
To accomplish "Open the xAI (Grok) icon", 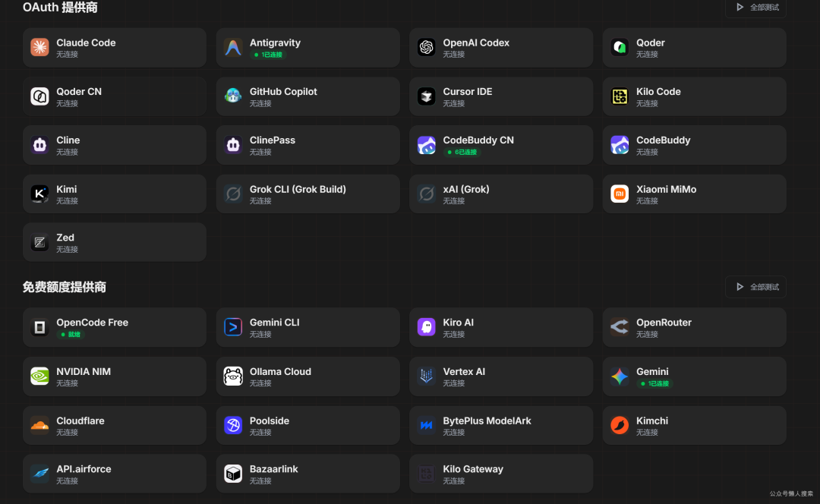I will coord(426,194).
